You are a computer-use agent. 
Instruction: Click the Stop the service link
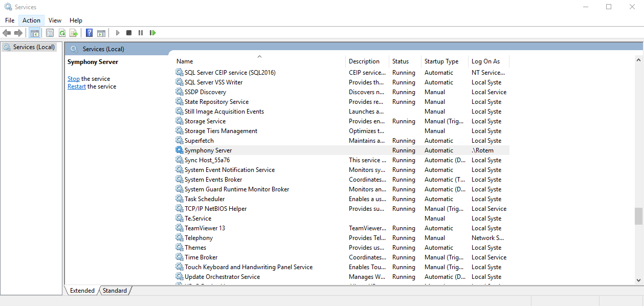74,79
